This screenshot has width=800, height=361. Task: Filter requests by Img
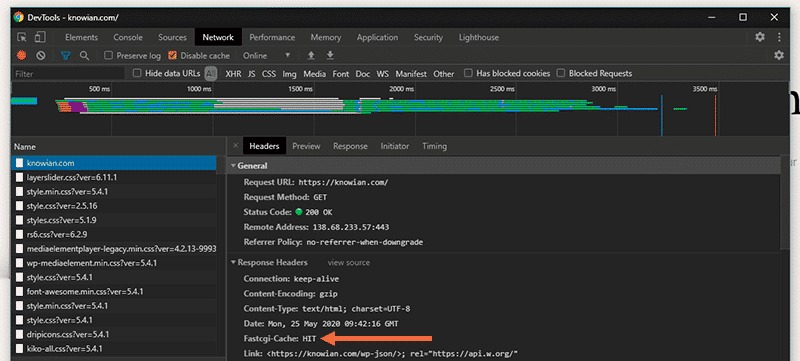pos(289,74)
